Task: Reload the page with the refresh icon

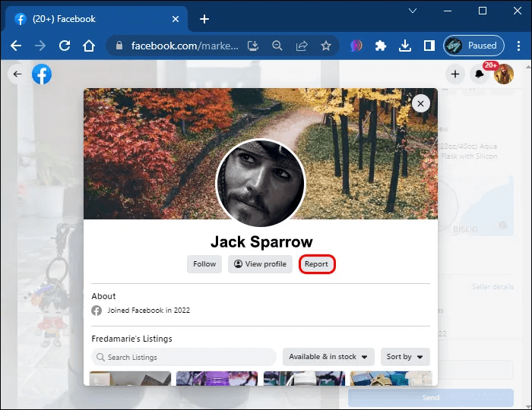Action: tap(65, 46)
